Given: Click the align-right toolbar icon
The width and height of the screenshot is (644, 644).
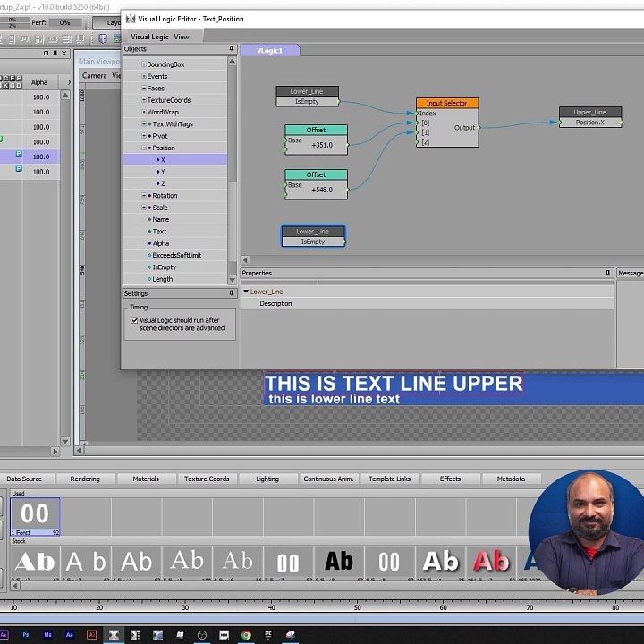Looking at the screenshot, I should [x=12, y=39].
